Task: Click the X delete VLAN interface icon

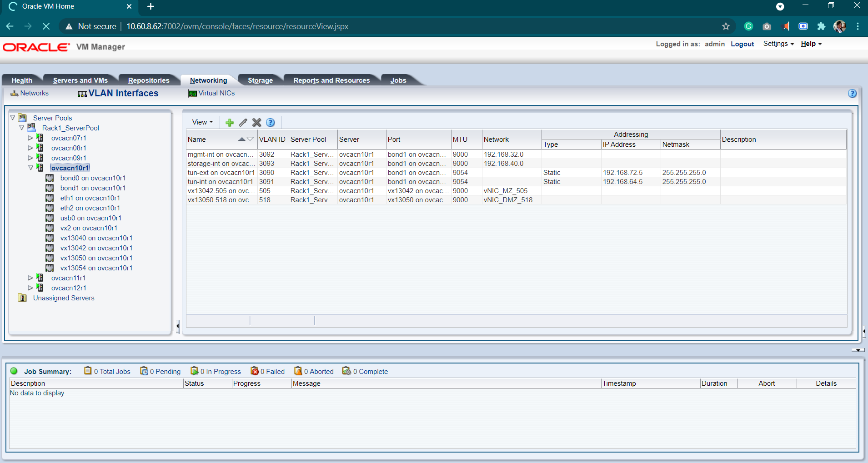Action: (x=257, y=123)
